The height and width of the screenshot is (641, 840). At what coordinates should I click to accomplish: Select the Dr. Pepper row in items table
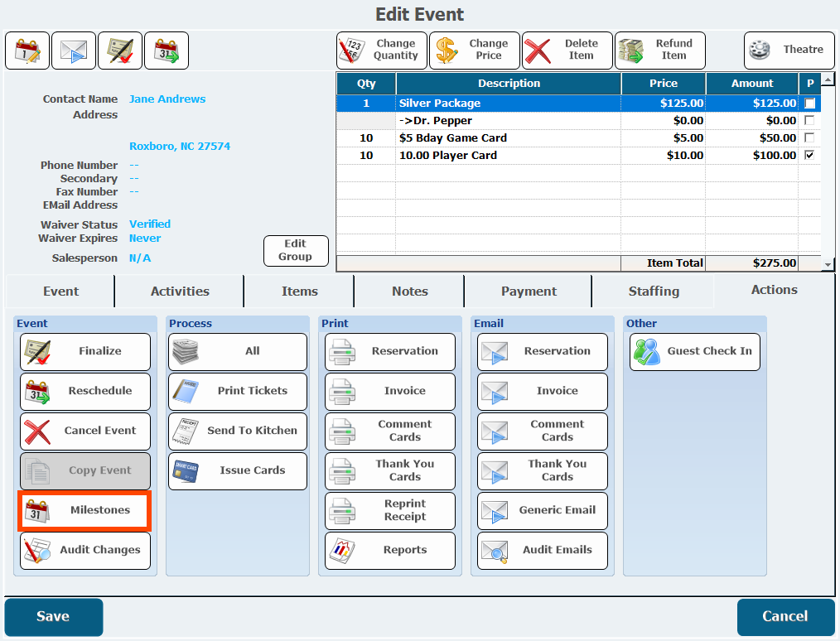click(508, 121)
